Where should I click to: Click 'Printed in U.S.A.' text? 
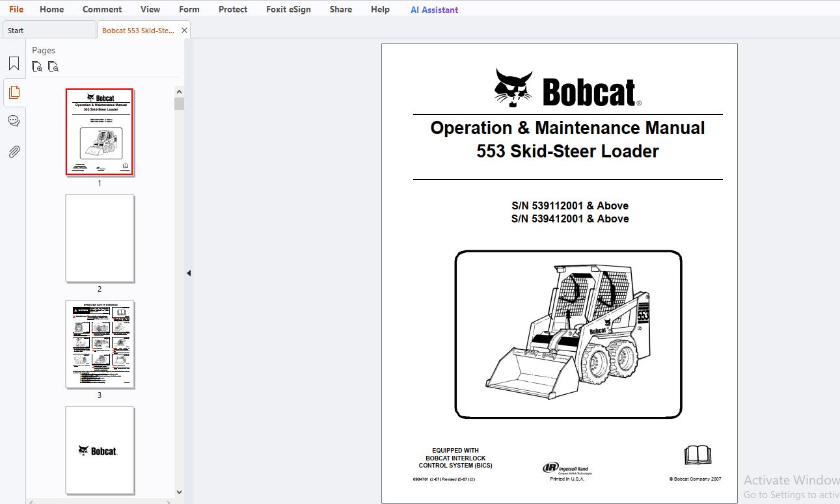[x=567, y=479]
